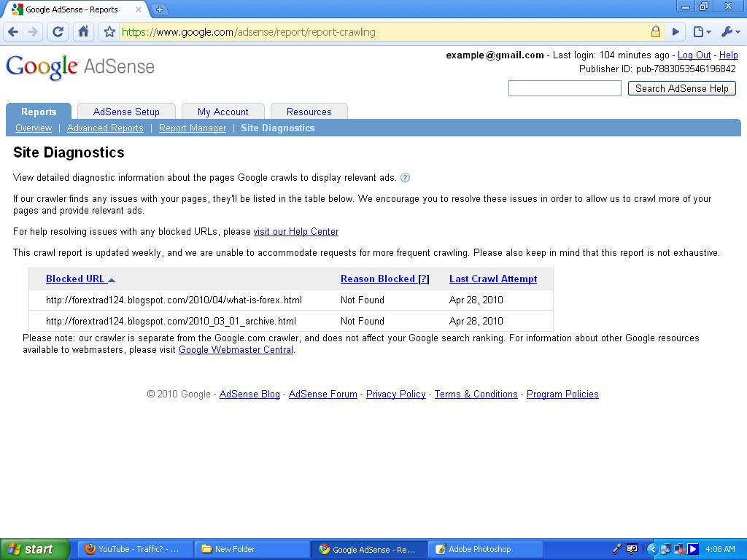Click the Log Out link
This screenshot has width=747, height=560.
pos(694,55)
